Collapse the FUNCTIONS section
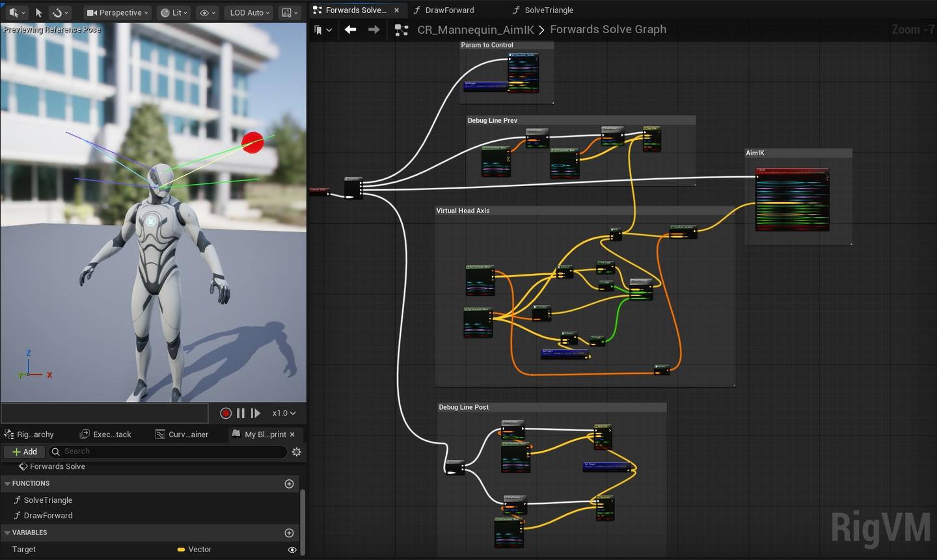 tap(7, 483)
